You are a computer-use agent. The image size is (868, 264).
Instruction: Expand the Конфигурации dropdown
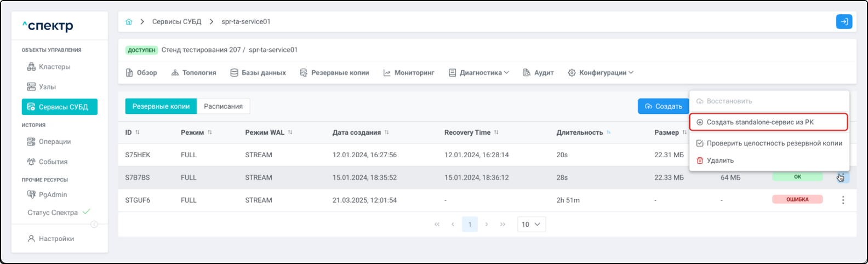pyautogui.click(x=601, y=73)
